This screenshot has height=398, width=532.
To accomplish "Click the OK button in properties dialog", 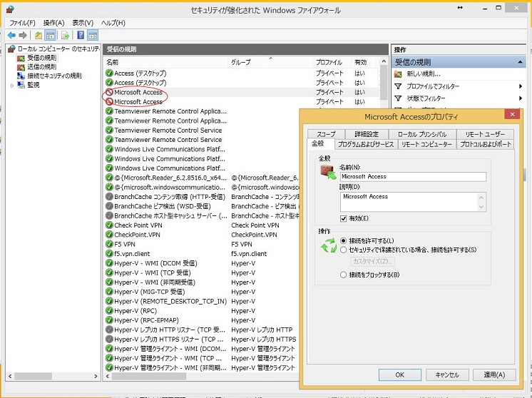I will pos(399,374).
